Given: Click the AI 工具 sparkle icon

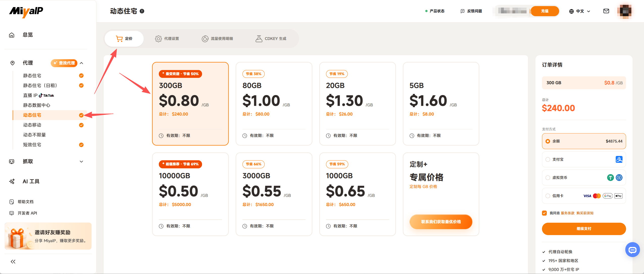Looking at the screenshot, I should click(x=12, y=181).
